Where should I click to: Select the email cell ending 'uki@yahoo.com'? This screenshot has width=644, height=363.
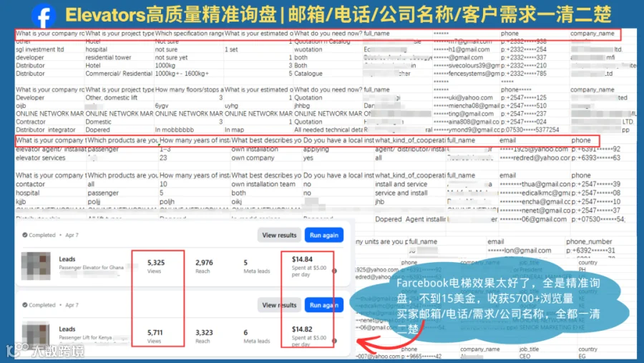tap(463, 97)
